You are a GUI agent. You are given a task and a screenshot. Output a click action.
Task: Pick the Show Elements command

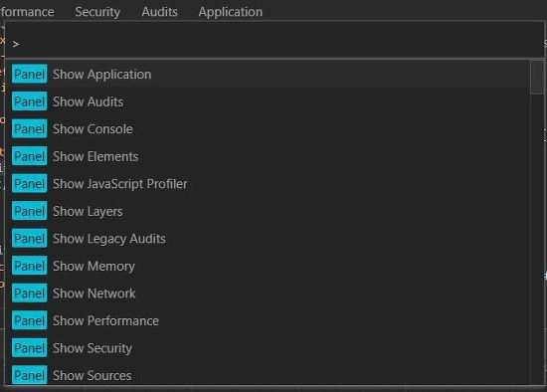tap(268, 156)
